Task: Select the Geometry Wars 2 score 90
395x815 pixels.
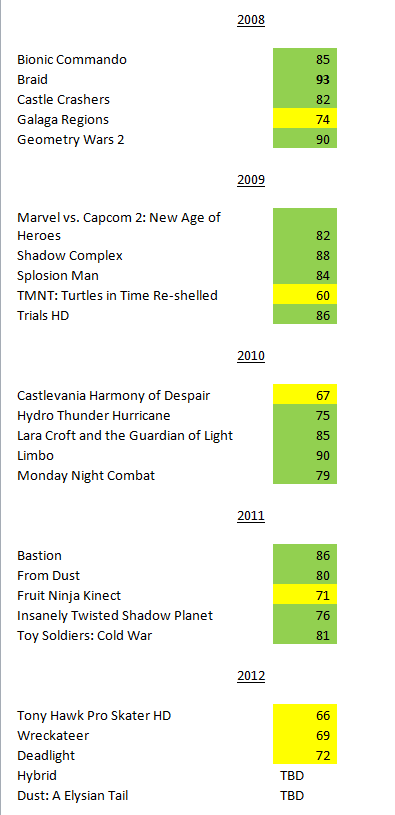Action: click(x=305, y=139)
